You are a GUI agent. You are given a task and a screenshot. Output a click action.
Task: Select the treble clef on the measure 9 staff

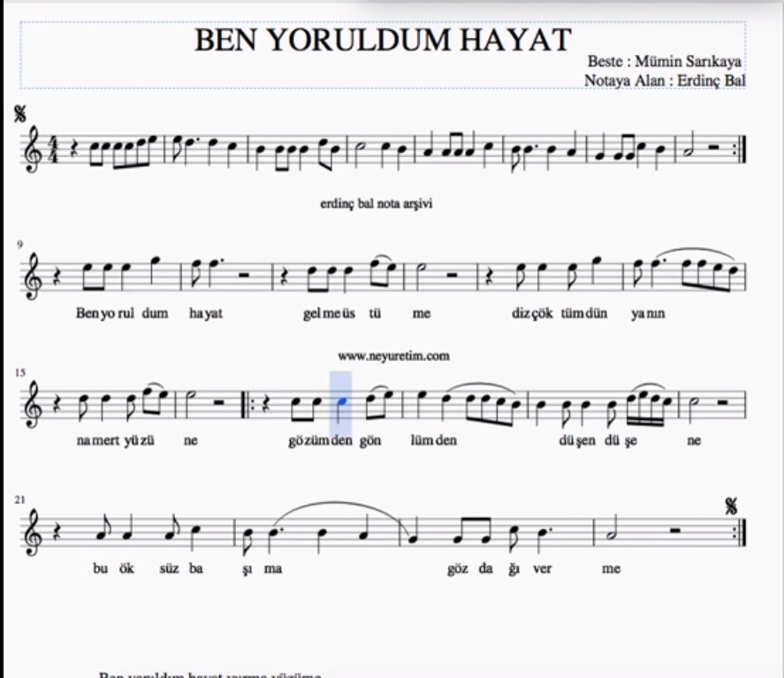tap(34, 276)
